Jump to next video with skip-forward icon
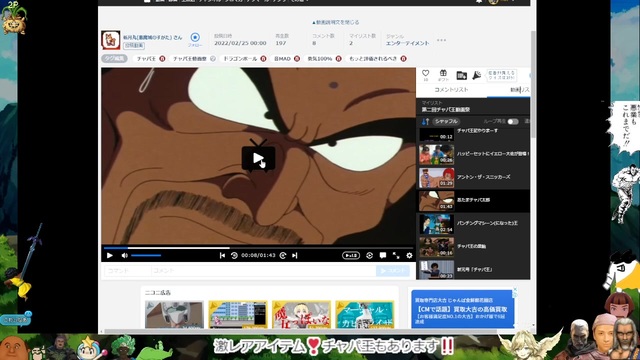This screenshot has height=360, width=640. tap(295, 256)
